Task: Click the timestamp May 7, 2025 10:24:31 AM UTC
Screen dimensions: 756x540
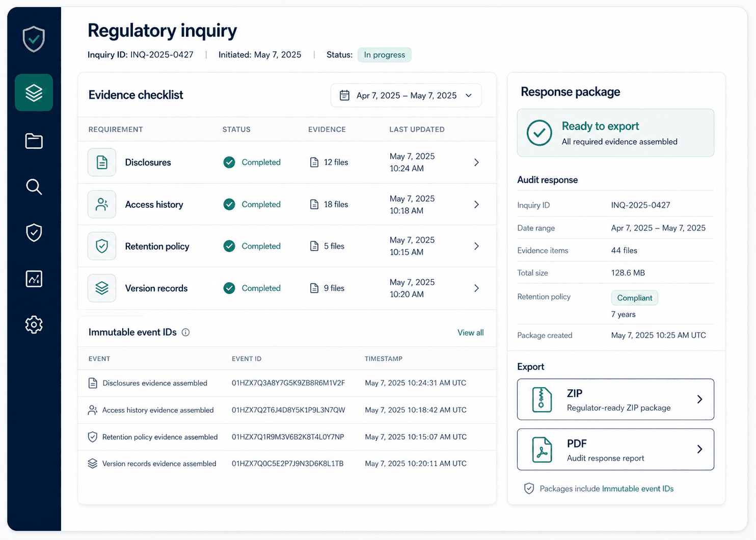Action: [415, 383]
